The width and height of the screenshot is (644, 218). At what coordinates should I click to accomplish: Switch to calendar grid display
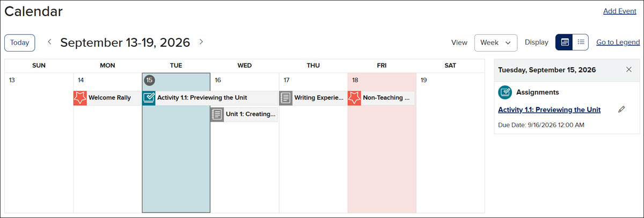(564, 42)
